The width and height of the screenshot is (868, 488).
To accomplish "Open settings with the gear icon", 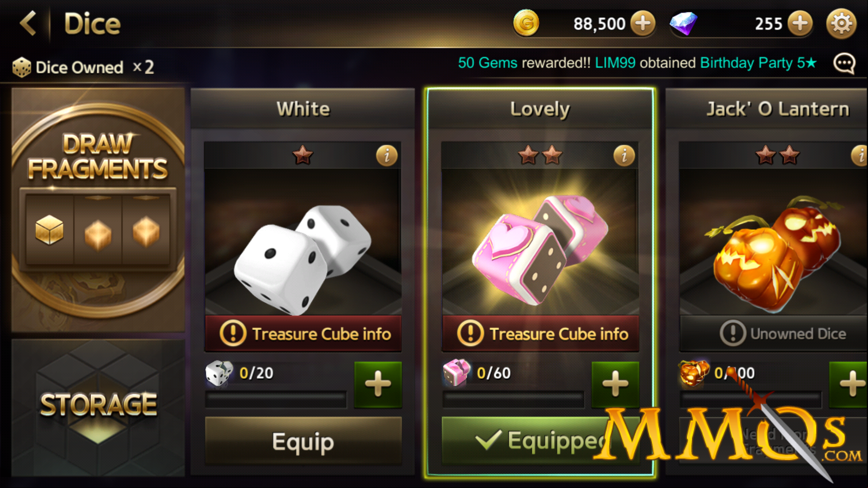I will [x=841, y=23].
